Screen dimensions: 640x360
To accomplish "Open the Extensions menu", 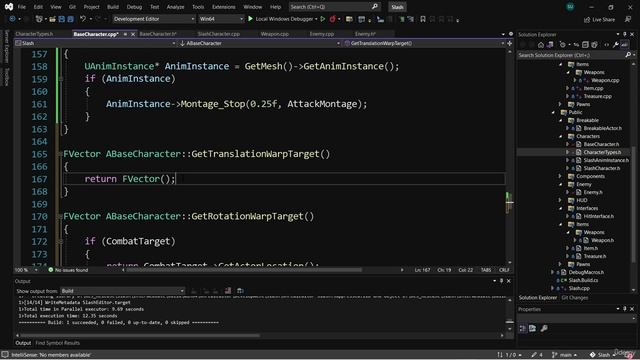I will 224,7.
